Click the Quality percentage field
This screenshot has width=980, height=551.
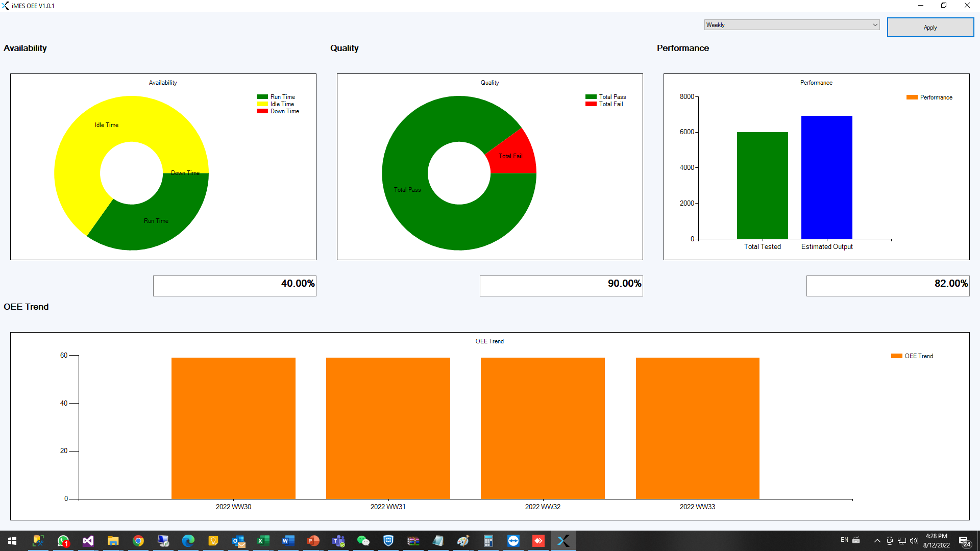561,286
